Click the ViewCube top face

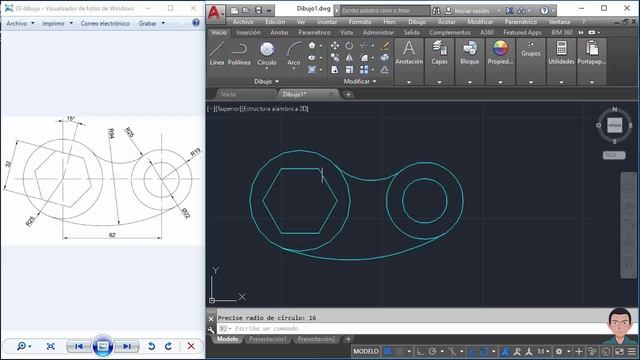614,125
